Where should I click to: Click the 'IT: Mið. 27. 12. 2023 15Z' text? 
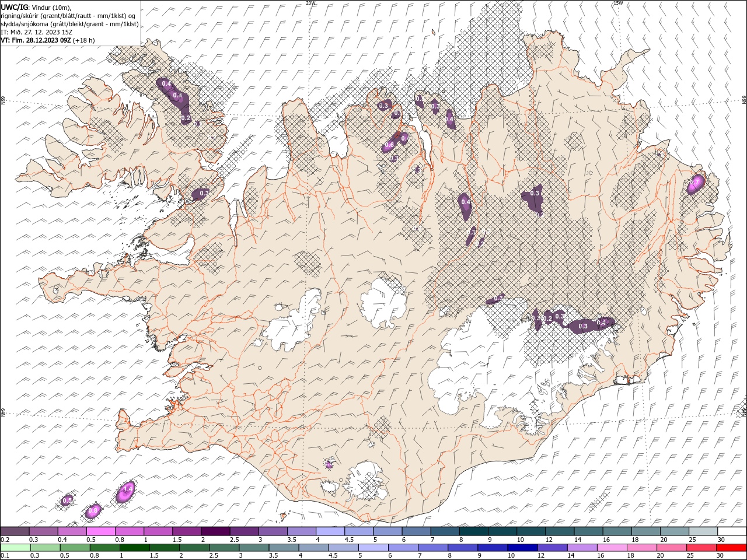coord(36,32)
